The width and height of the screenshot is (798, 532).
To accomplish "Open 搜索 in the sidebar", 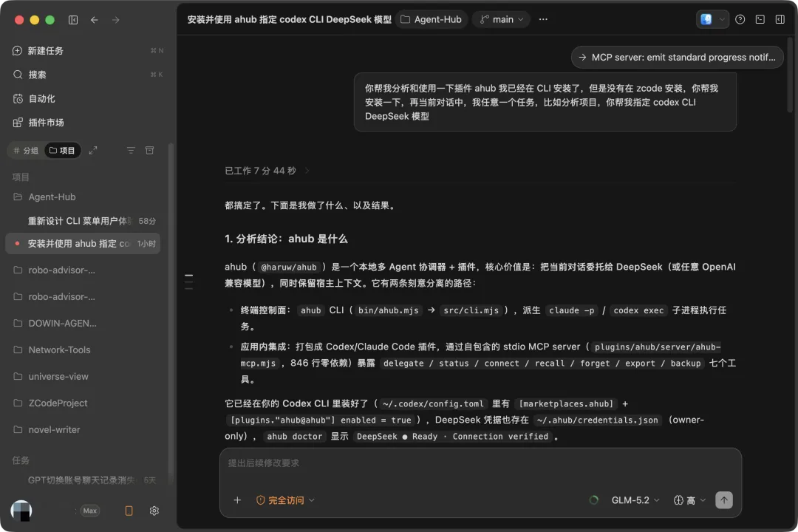I will (88, 75).
